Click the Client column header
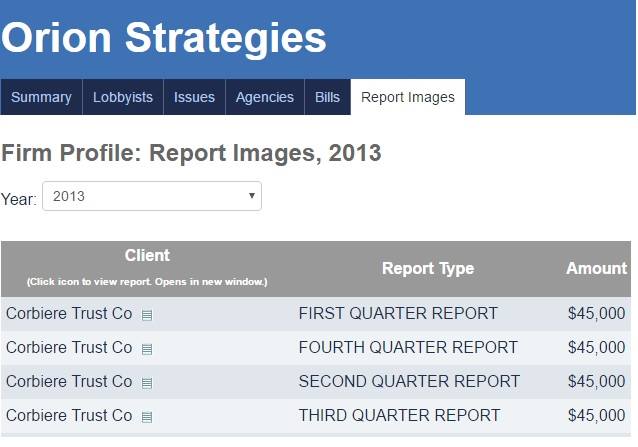This screenshot has width=638, height=447. [147, 256]
